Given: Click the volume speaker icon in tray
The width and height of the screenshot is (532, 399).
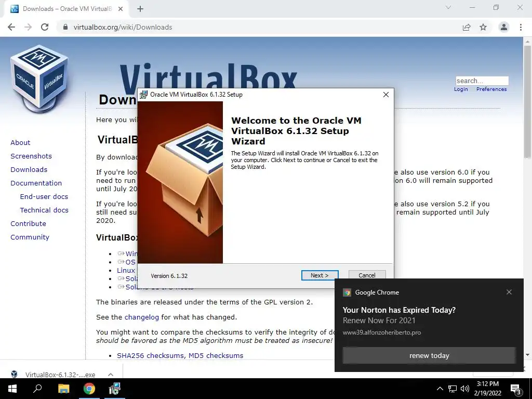Looking at the screenshot, I should coord(465,389).
